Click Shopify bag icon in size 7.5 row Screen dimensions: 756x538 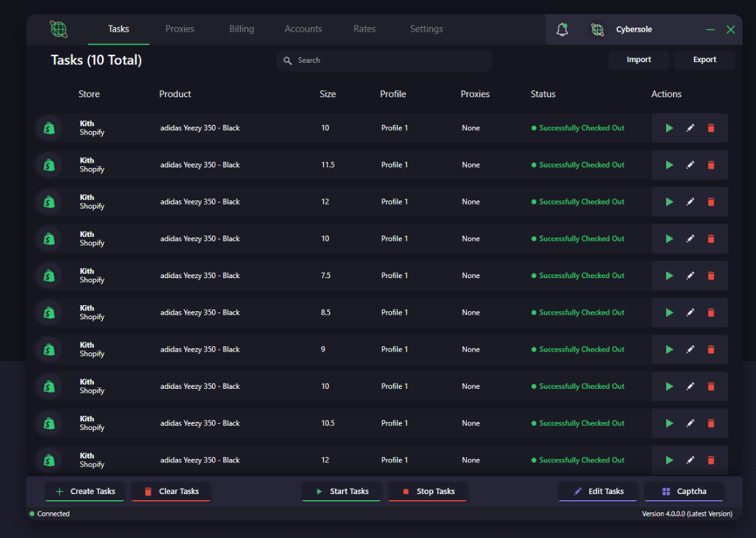[49, 276]
